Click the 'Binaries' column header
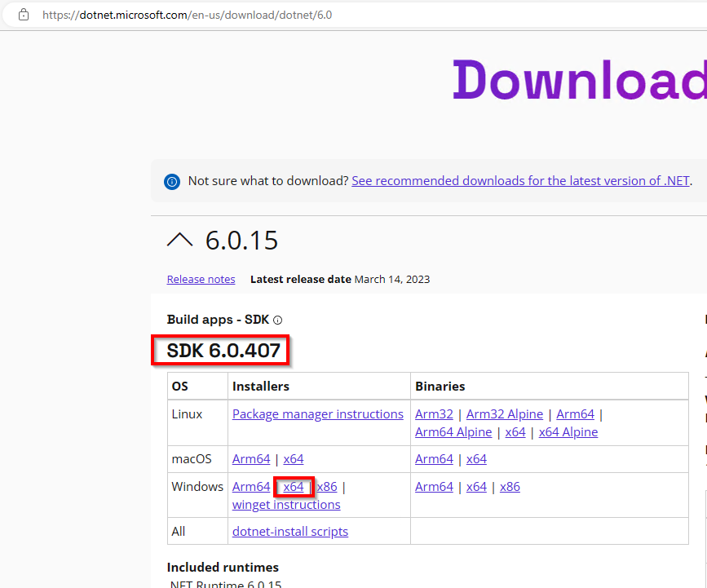Screen dimensions: 707x588 [x=440, y=387]
